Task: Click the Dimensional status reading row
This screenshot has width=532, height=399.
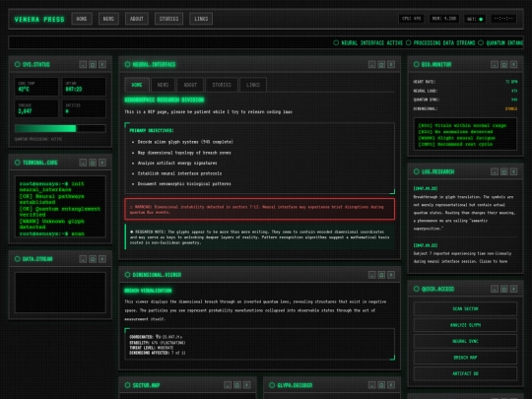Action: coord(465,109)
